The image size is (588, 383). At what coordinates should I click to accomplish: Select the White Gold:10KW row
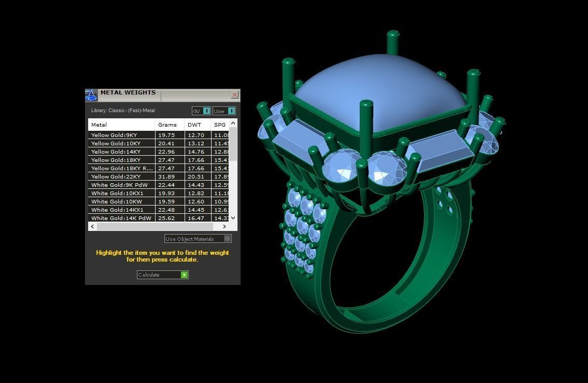[x=158, y=201]
